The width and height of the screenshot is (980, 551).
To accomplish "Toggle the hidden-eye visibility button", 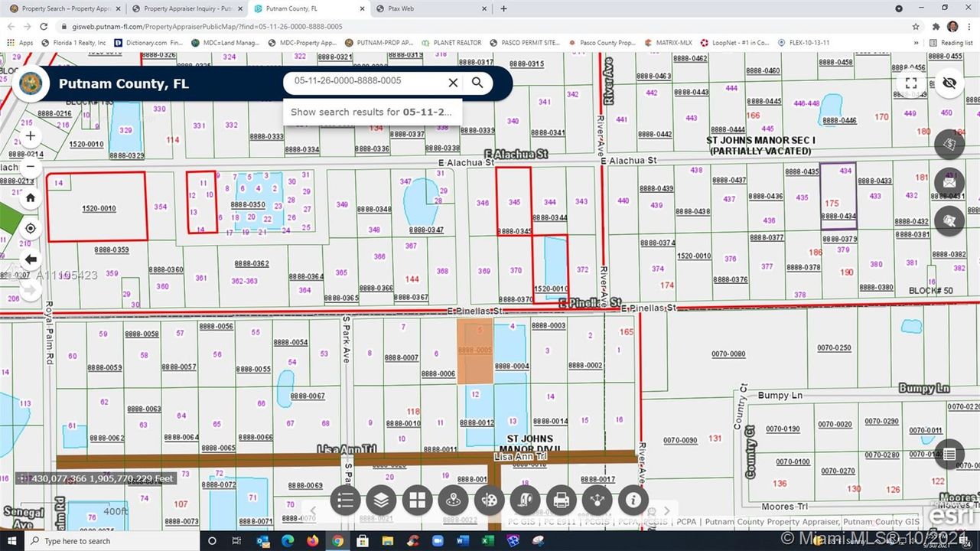I will [949, 83].
